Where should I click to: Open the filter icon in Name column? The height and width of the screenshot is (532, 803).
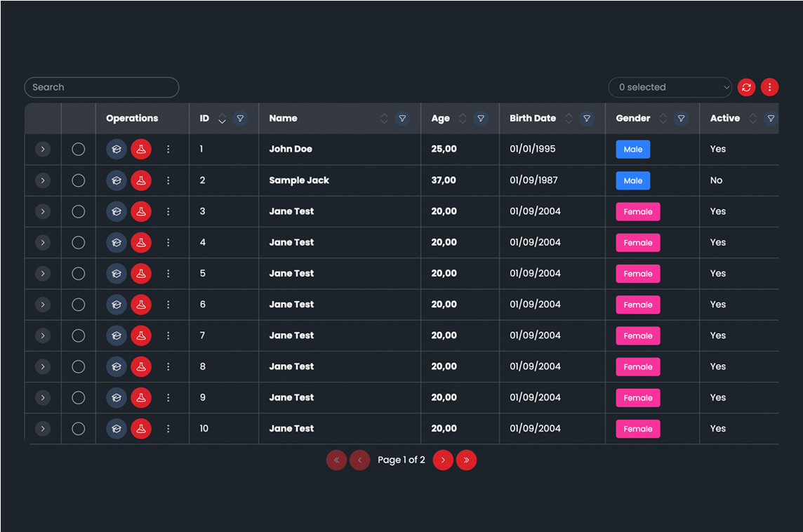pos(401,119)
